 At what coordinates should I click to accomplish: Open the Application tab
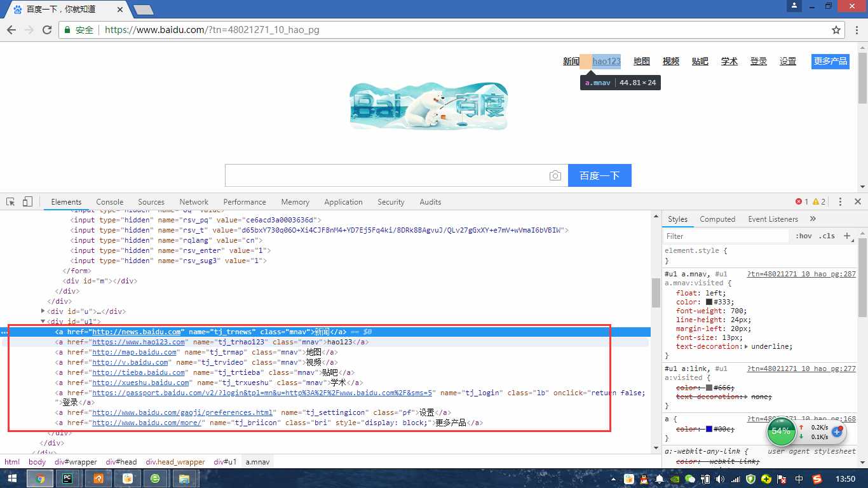click(343, 201)
